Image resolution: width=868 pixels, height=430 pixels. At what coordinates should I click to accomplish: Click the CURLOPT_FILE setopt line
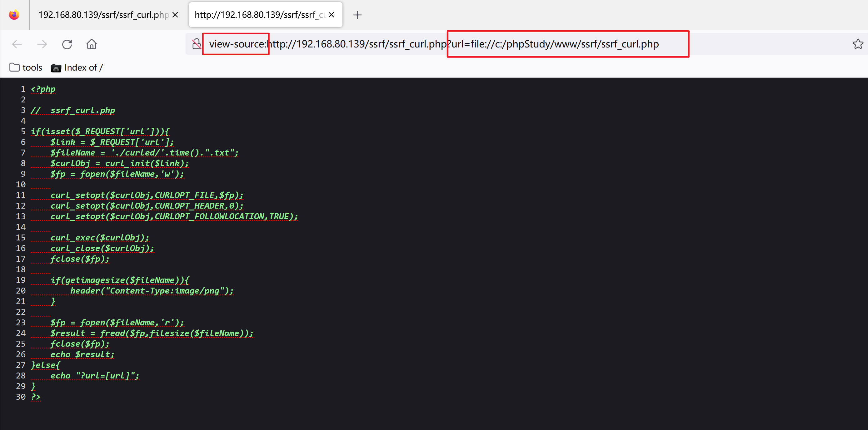147,195
